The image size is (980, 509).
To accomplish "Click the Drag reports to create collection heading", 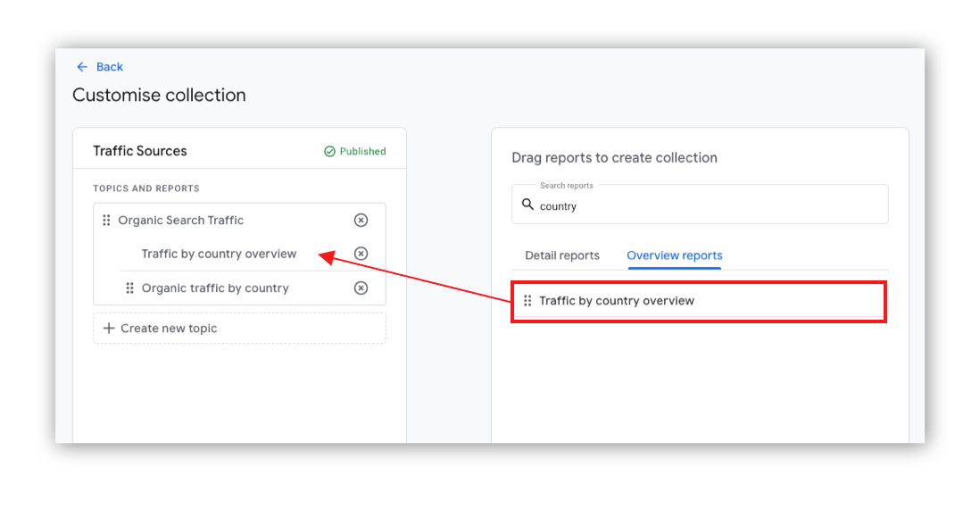I will coord(614,157).
